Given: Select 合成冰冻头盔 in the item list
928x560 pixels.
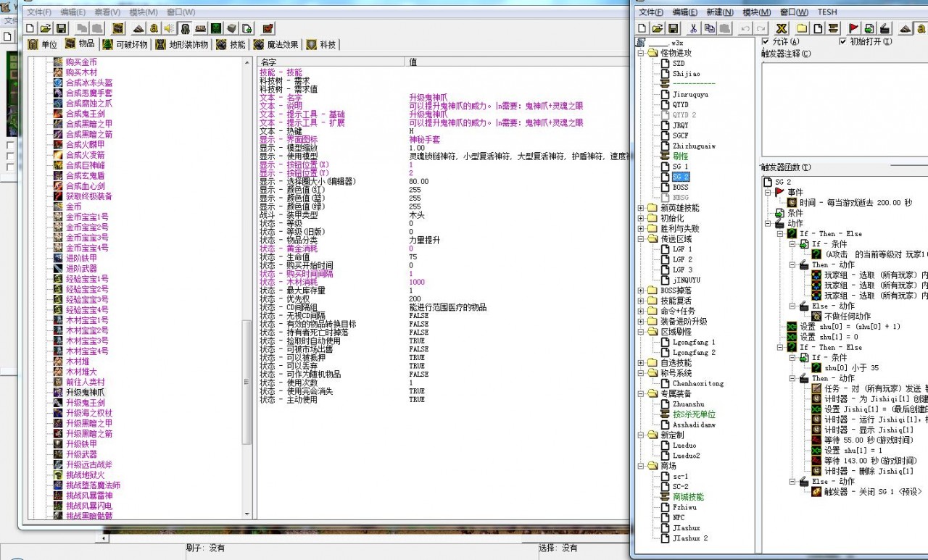Looking at the screenshot, I should (89, 83).
